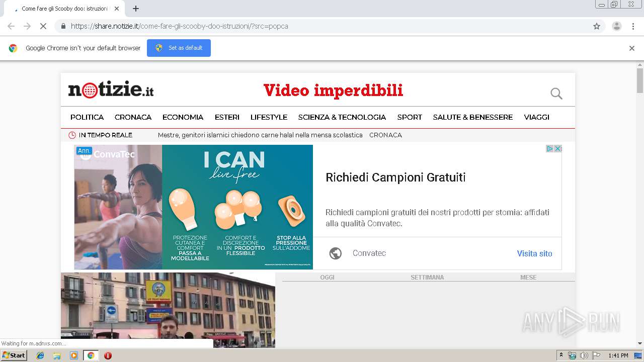Open network status tray icon
Image resolution: width=644 pixels, height=362 pixels.
click(x=572, y=355)
